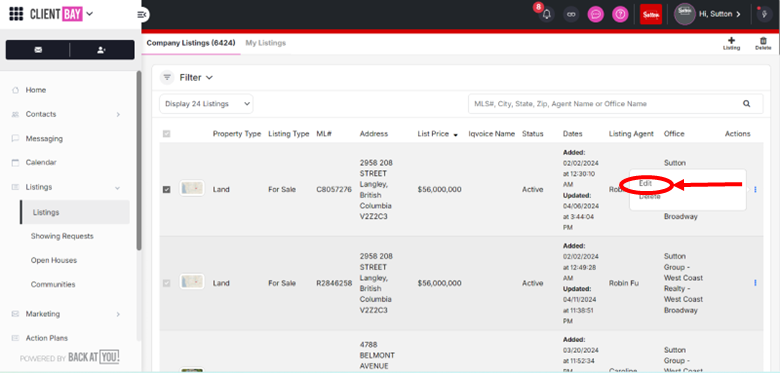
Task: Open the pink help question icon
Action: click(x=620, y=14)
